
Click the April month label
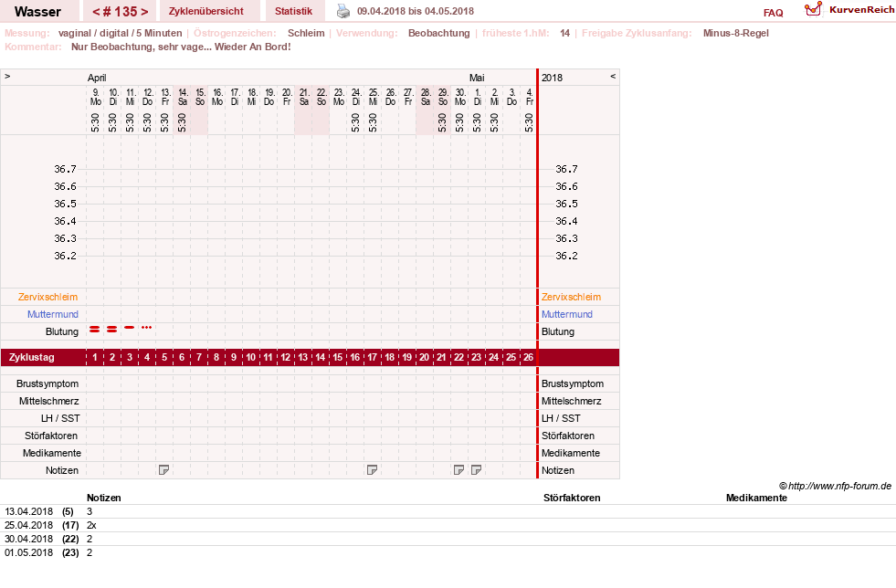pyautogui.click(x=97, y=78)
